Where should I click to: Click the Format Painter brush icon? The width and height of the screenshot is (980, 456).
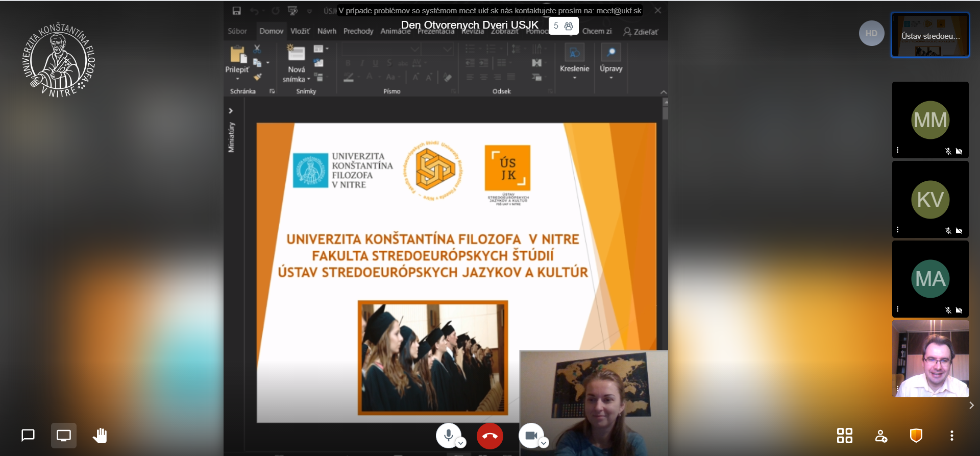click(257, 77)
